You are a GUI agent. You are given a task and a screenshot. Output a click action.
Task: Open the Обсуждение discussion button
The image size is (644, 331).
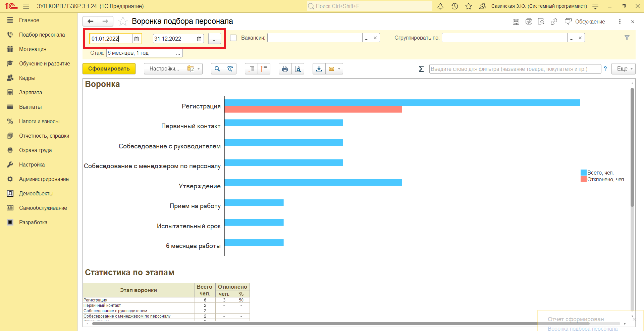click(x=585, y=22)
